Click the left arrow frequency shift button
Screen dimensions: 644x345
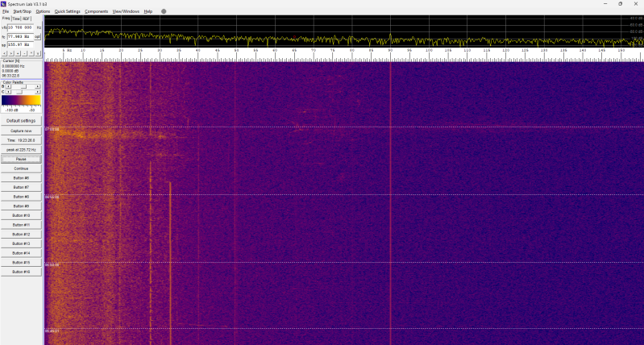[x=4, y=53]
